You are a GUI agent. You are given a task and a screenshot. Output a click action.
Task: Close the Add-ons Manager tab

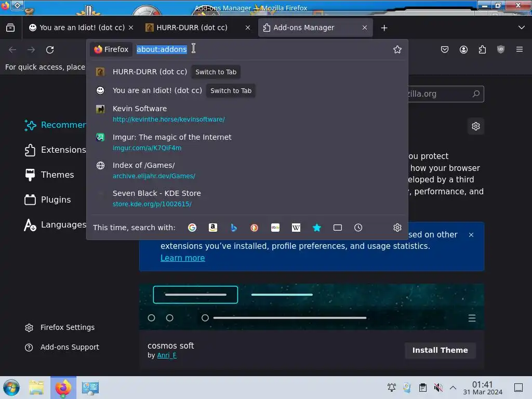tap(365, 28)
